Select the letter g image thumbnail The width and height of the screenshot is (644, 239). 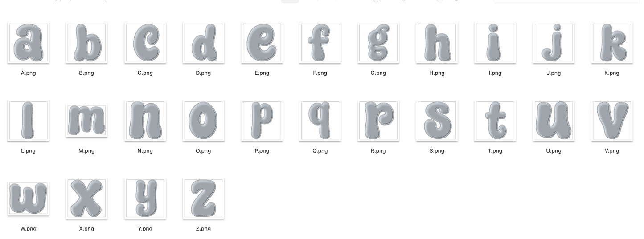[x=378, y=43]
